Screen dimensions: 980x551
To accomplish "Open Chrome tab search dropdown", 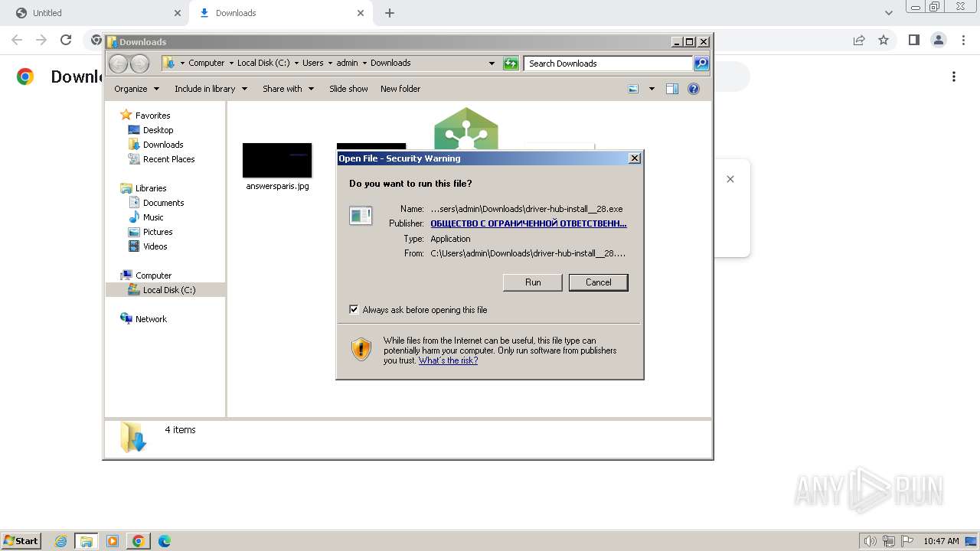I will click(889, 13).
